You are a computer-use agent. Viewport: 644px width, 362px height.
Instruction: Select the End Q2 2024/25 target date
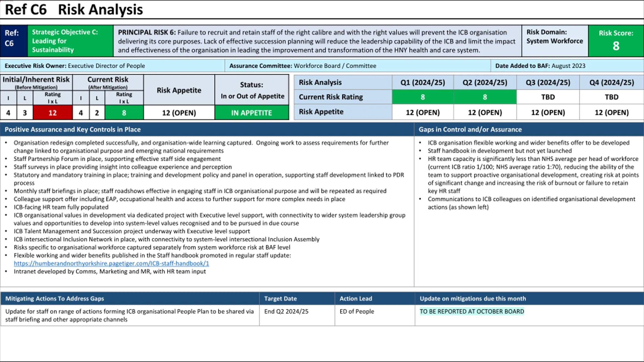[x=286, y=311]
